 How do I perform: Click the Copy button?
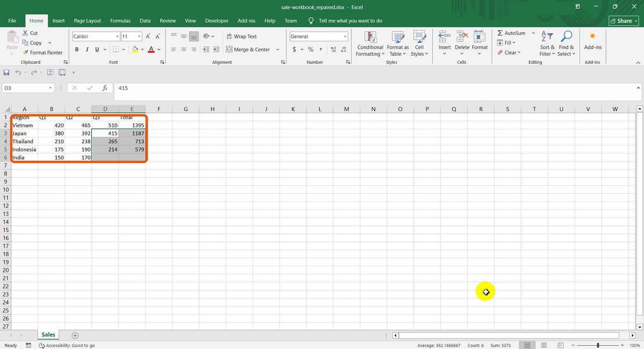32,43
